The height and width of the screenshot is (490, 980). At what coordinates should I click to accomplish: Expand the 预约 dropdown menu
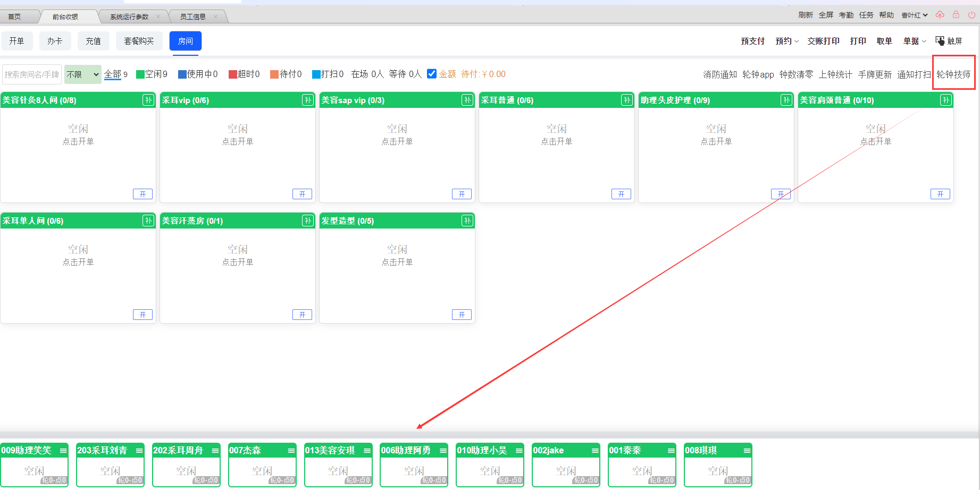[787, 41]
